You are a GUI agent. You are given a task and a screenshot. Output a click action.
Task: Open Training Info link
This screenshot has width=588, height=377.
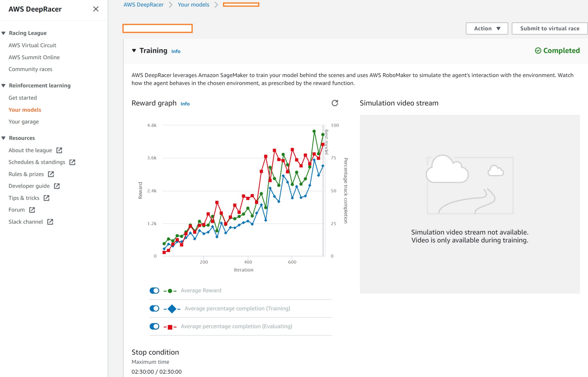(176, 51)
